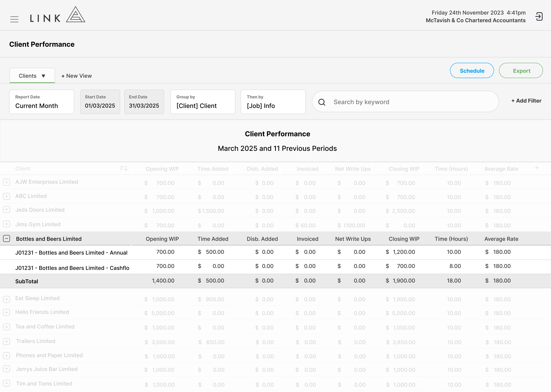Collapse the Bottles and Beers Limited group
The width and height of the screenshot is (551, 392).
pyautogui.click(x=7, y=238)
